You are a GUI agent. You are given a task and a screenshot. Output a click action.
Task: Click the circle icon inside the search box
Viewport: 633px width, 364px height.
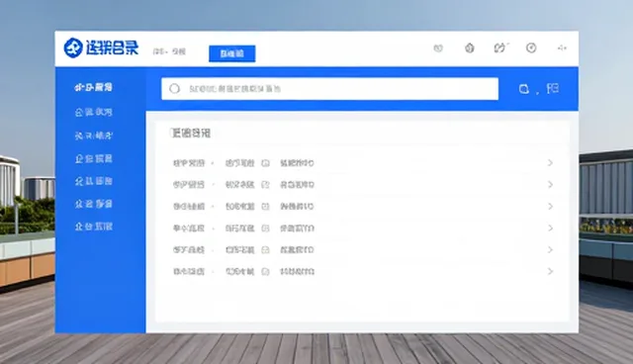point(174,89)
